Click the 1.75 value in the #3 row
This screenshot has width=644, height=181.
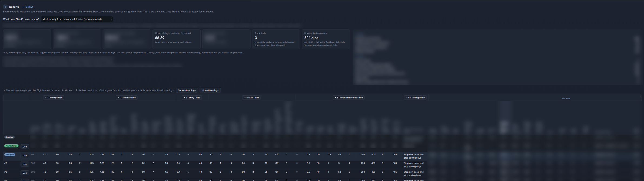[92, 172]
